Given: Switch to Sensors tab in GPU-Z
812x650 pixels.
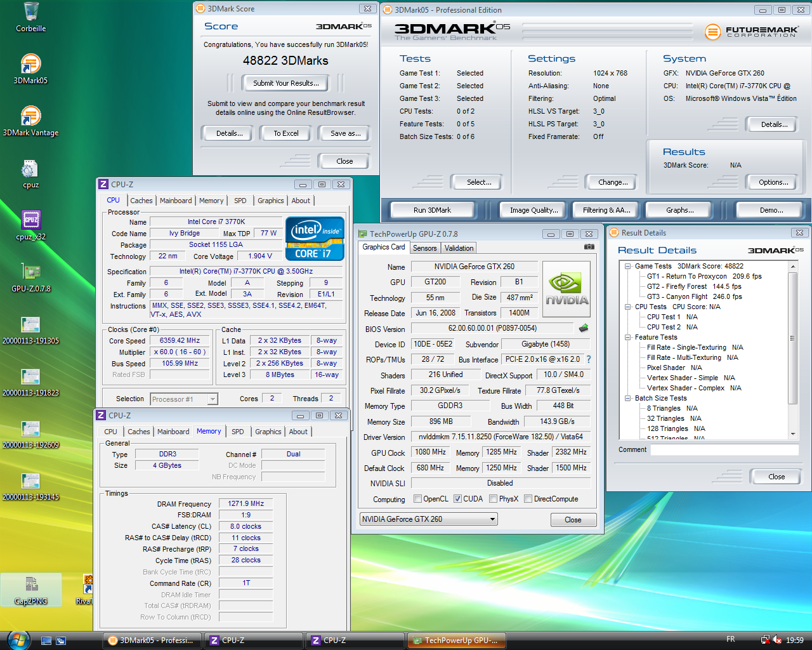Looking at the screenshot, I should 425,248.
